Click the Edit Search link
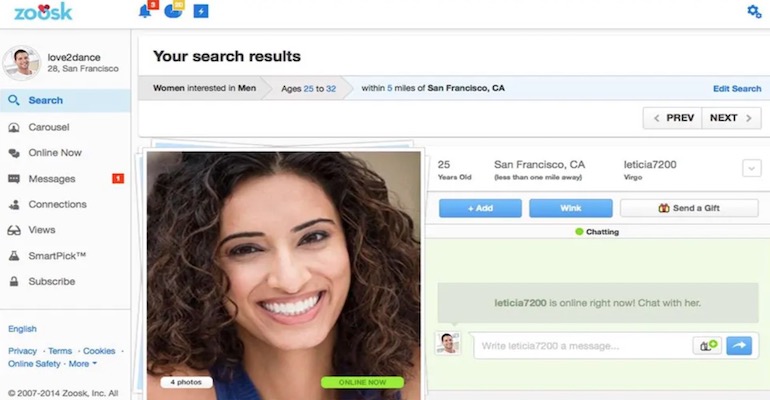Viewport: 770px width, 400px height. [x=736, y=89]
